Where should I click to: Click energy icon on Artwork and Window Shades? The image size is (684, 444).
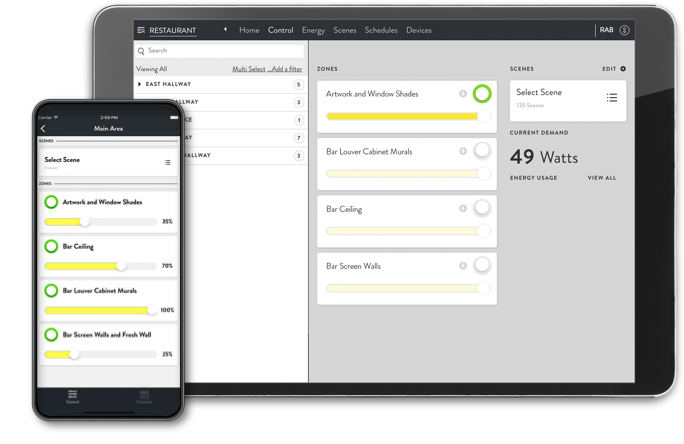(x=463, y=94)
